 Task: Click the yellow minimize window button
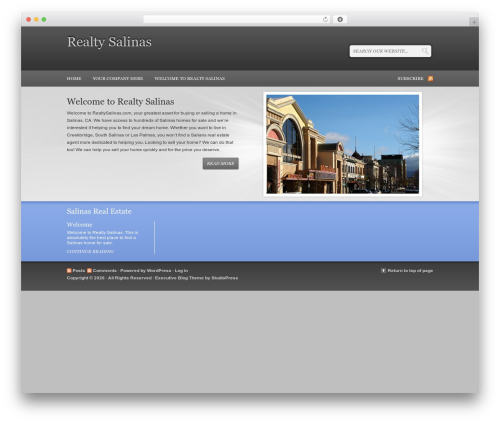[36, 20]
